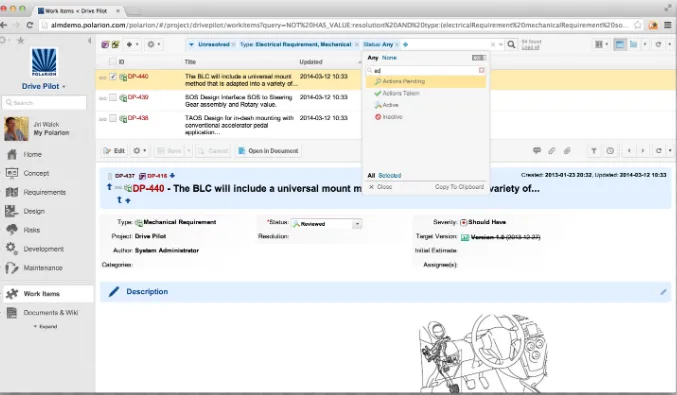Image resolution: width=677 pixels, height=395 pixels.
Task: Remove the Type filter
Action: (x=357, y=44)
